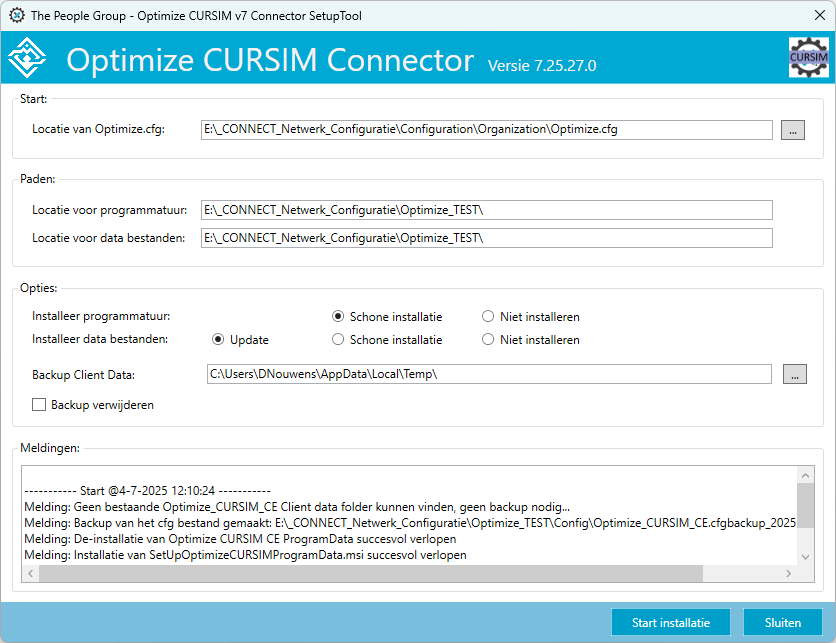836x643 pixels.
Task: Click the Optimize diamond logo in header
Action: (27, 58)
